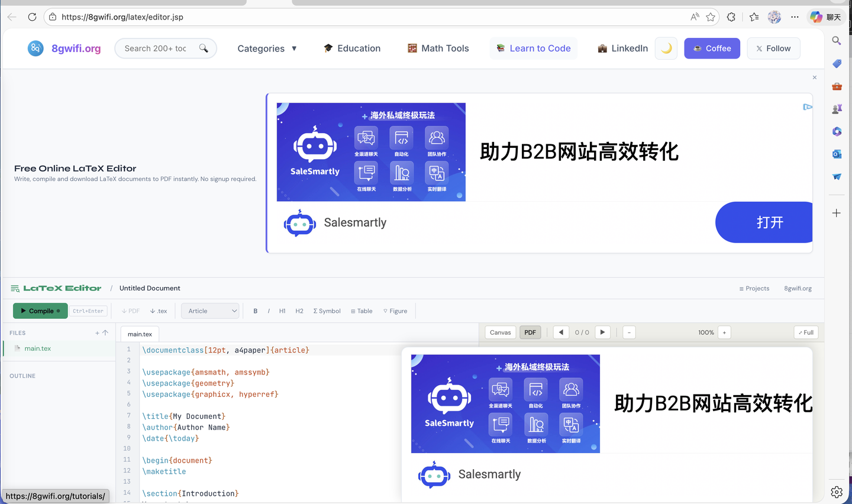Image resolution: width=852 pixels, height=504 pixels.
Task: Click the Compile button
Action: [x=40, y=311]
